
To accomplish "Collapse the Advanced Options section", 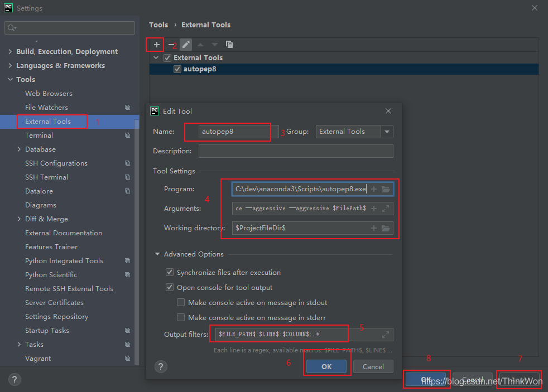I will [158, 254].
